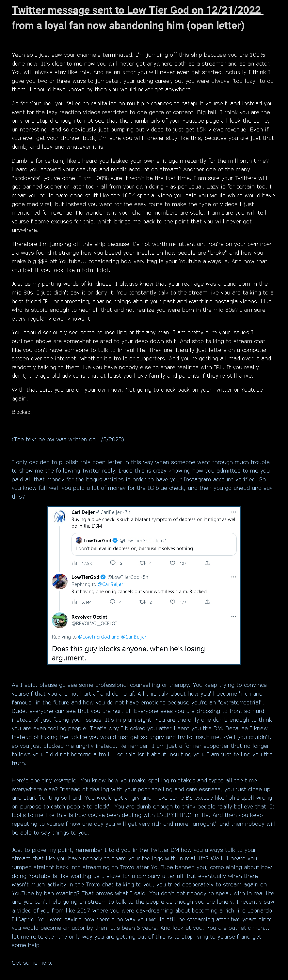Click the share icon on Carl Beijer's tweet
288x980 pixels.
coord(207,563)
